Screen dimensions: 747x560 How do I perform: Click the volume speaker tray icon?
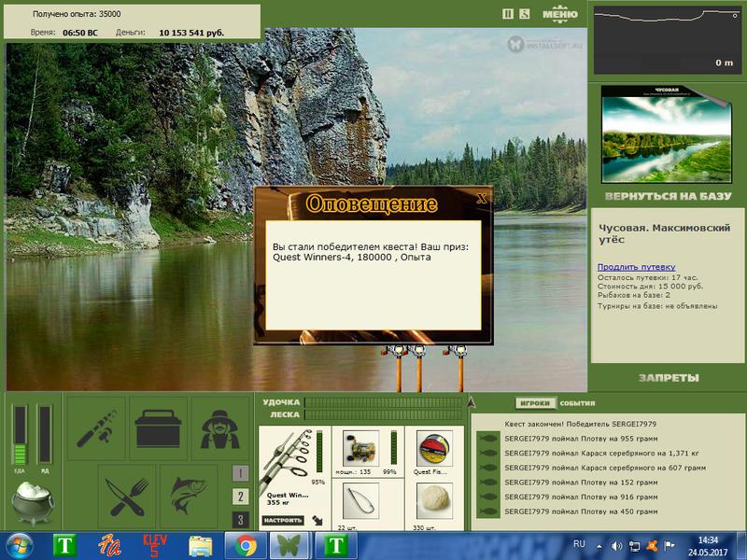point(616,546)
